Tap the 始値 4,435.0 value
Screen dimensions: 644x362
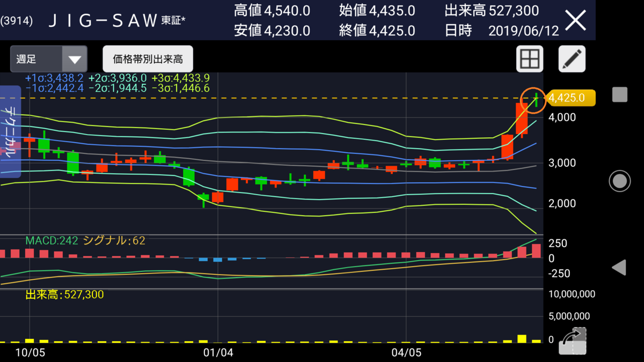click(377, 10)
